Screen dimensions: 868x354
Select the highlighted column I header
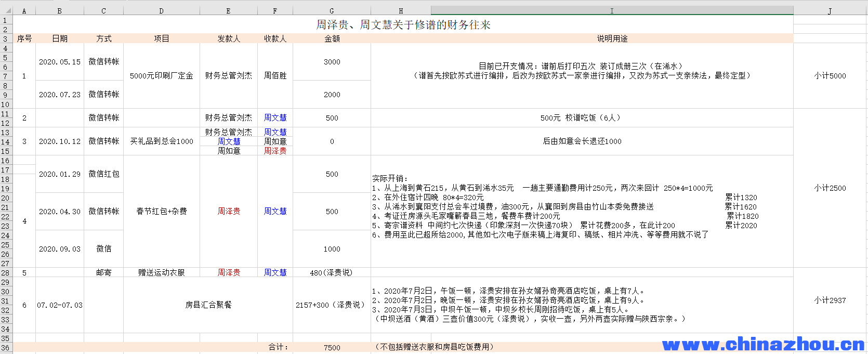pyautogui.click(x=612, y=10)
